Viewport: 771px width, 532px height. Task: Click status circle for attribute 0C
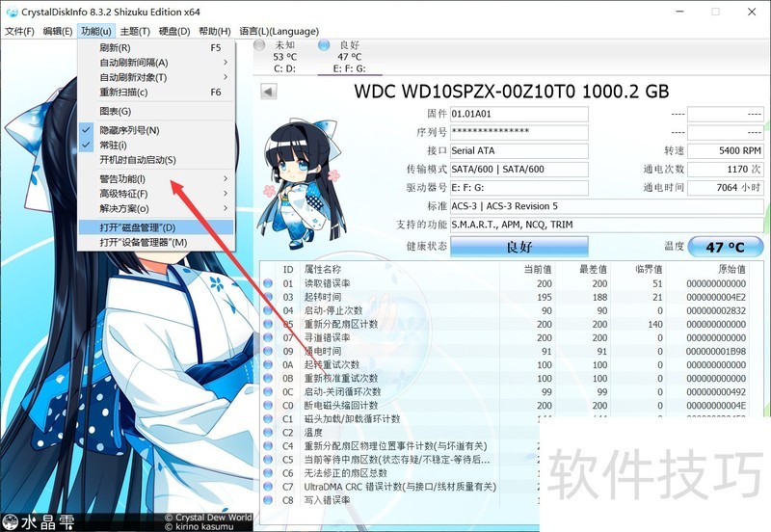click(268, 392)
